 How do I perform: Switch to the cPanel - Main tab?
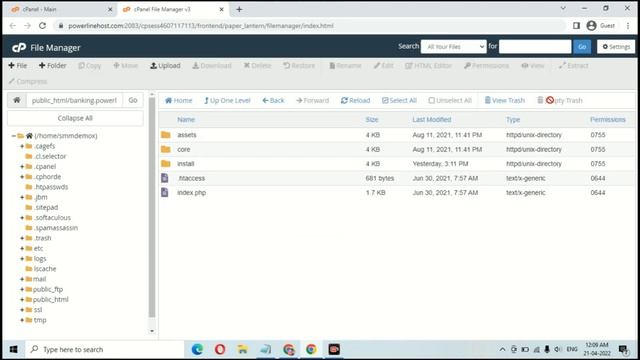(x=61, y=9)
